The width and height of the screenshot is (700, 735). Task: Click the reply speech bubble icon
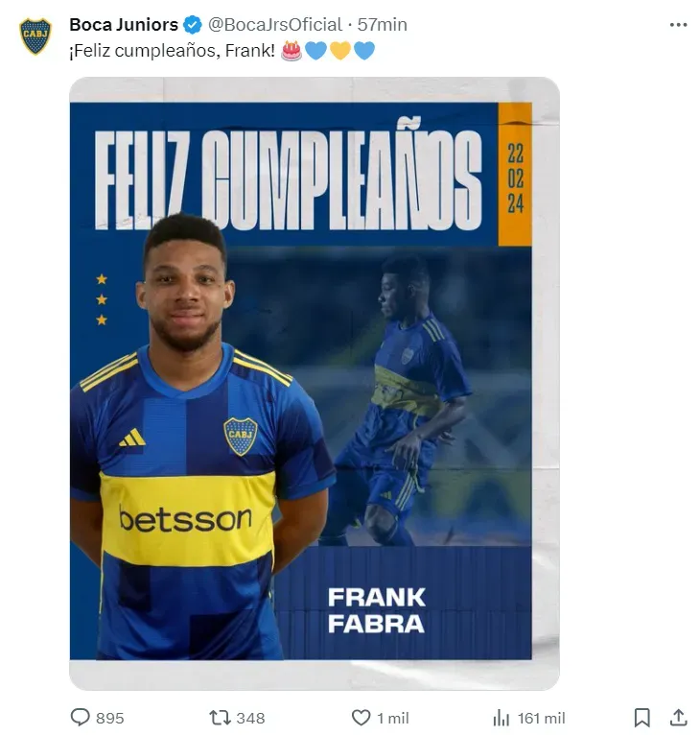point(81,718)
